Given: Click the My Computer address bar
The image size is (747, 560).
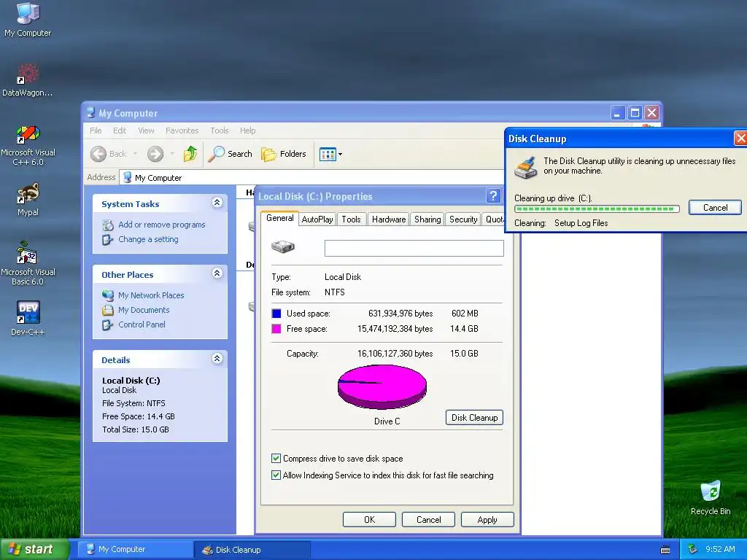Looking at the screenshot, I should click(x=312, y=178).
